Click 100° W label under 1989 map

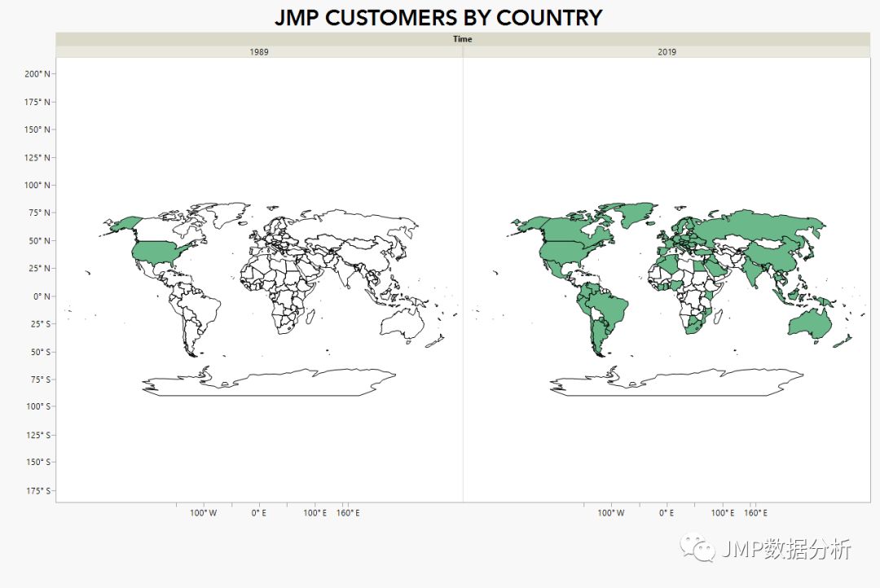click(x=203, y=513)
